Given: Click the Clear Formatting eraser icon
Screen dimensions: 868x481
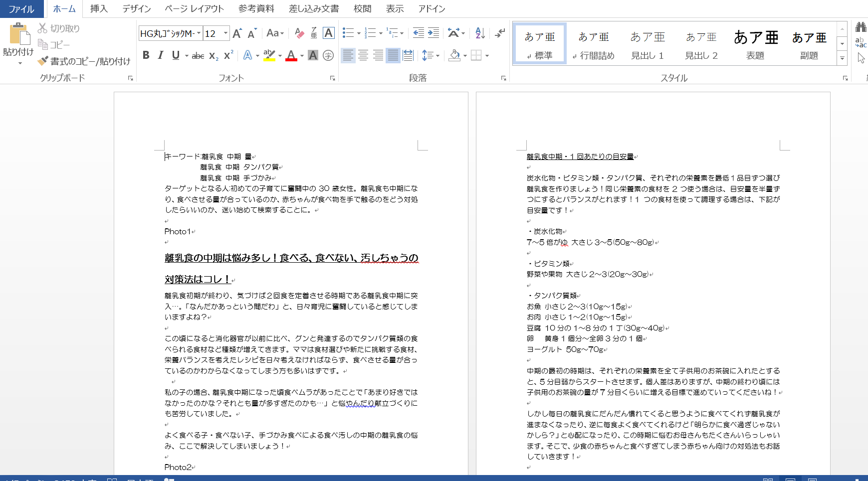Looking at the screenshot, I should [x=299, y=33].
